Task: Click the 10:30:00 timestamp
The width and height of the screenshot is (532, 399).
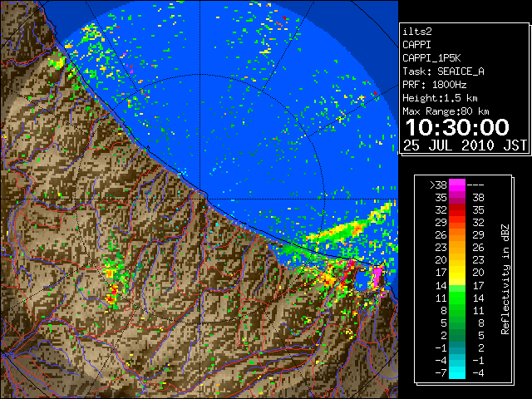Action: [x=457, y=127]
